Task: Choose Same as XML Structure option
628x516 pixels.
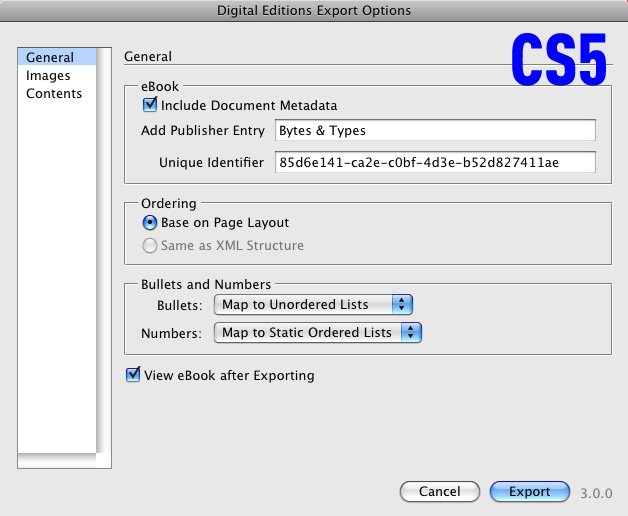Action: click(x=150, y=245)
